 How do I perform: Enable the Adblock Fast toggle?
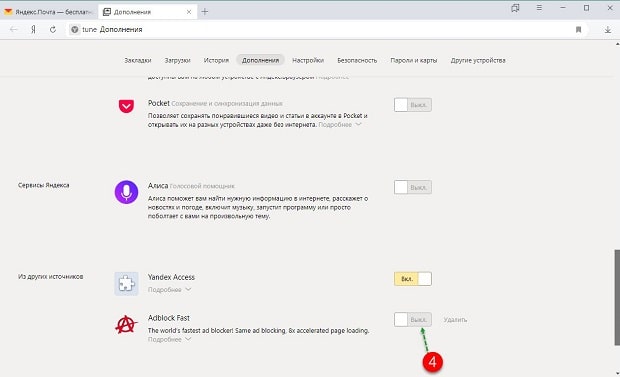(413, 319)
